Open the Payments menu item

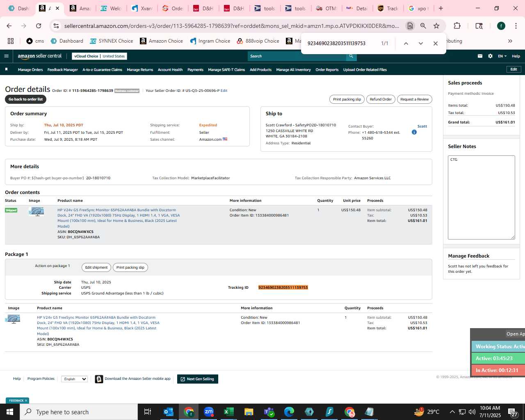coord(195,70)
